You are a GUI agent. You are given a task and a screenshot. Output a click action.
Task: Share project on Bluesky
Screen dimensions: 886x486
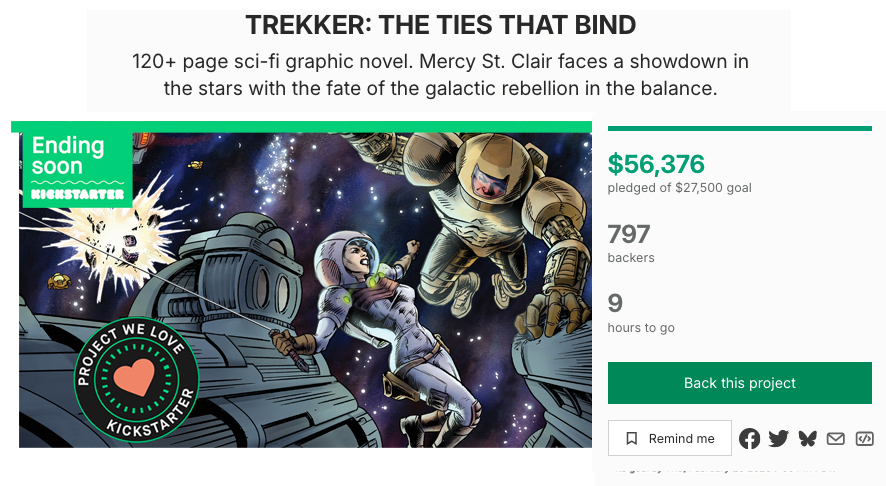tap(807, 438)
